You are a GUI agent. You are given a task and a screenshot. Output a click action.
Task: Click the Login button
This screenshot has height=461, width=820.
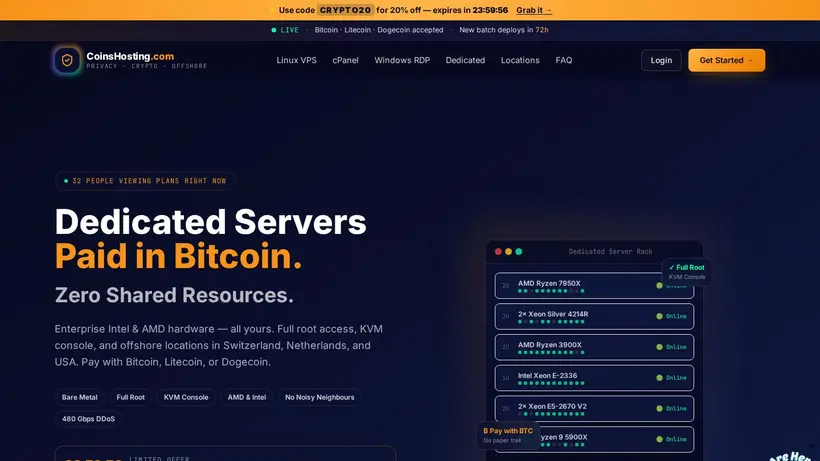point(661,60)
